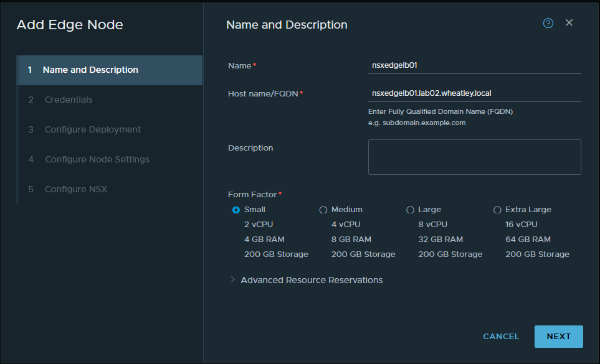
Task: Click the 8 vCPU text under Large
Action: tap(432, 225)
